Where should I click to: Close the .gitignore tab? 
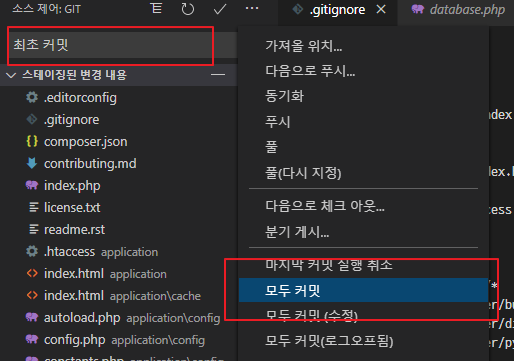[x=381, y=9]
